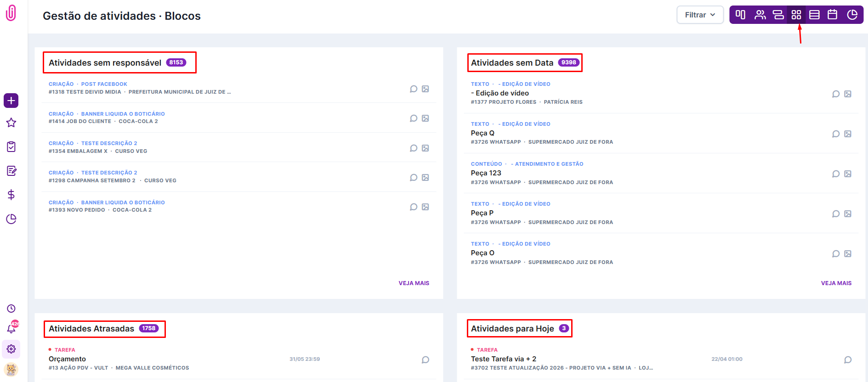868x382 pixels.
Task: Switch to people view icon
Action: [760, 15]
